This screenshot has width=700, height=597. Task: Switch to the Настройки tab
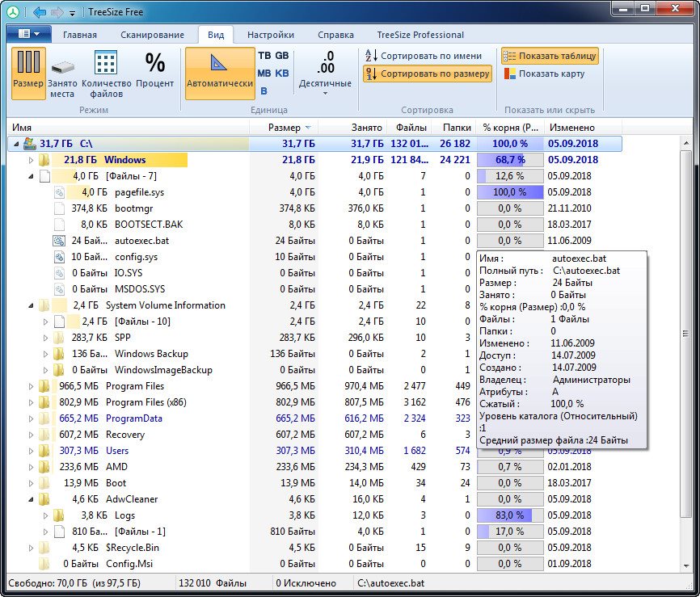270,35
